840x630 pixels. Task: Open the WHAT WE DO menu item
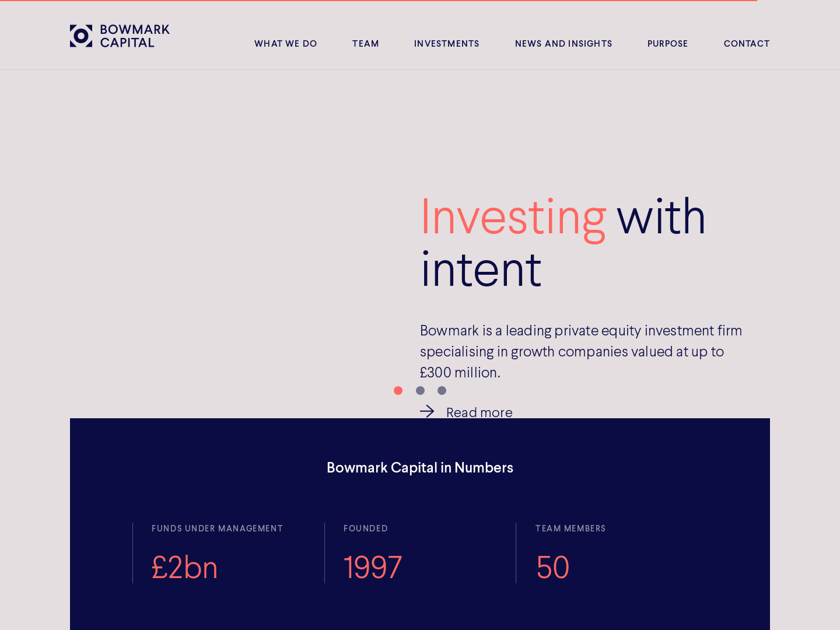pyautogui.click(x=285, y=43)
